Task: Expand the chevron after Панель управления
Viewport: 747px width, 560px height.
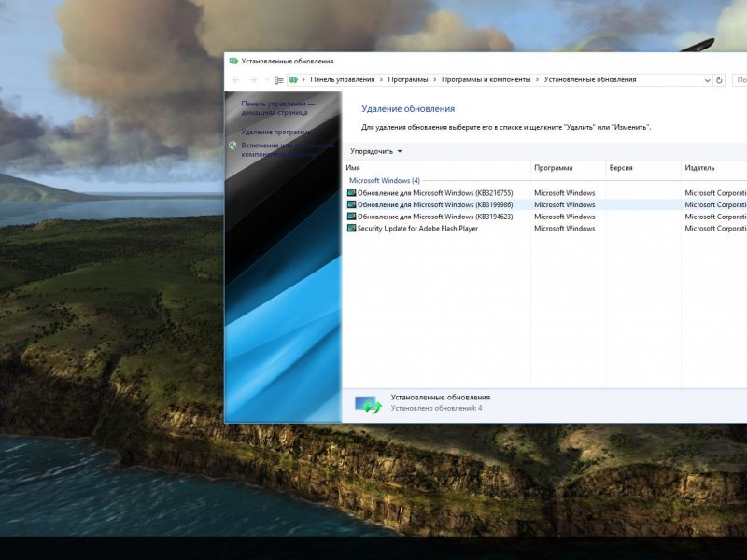Action: point(381,80)
